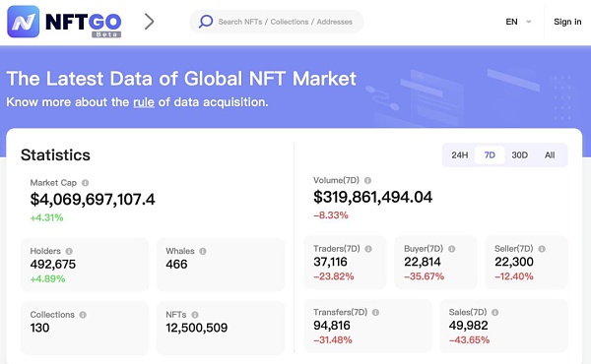Click the banner title The Latest Data of Global NFT Market
The height and width of the screenshot is (364, 591).
[x=181, y=79]
